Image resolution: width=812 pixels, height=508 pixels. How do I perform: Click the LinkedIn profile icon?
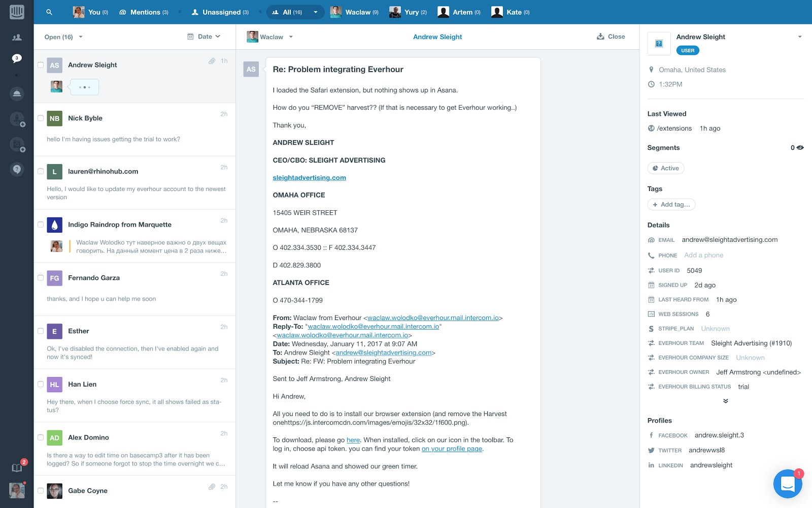(x=651, y=465)
